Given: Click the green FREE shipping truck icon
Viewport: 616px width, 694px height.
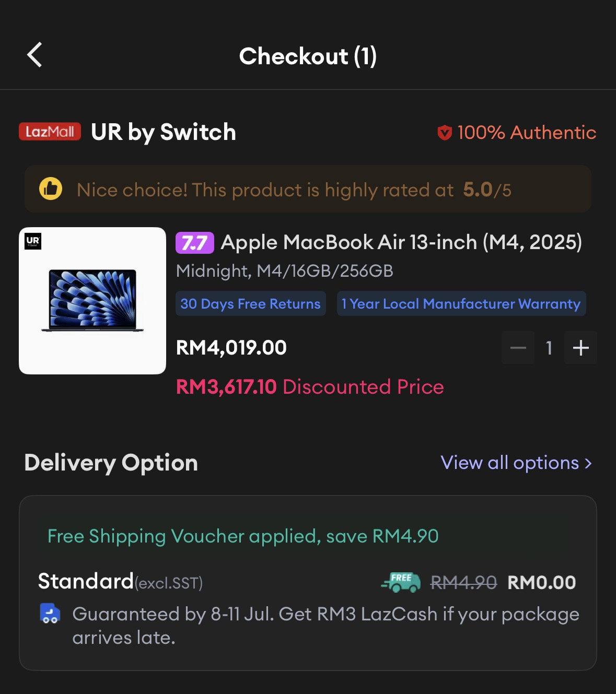Looking at the screenshot, I should [401, 582].
